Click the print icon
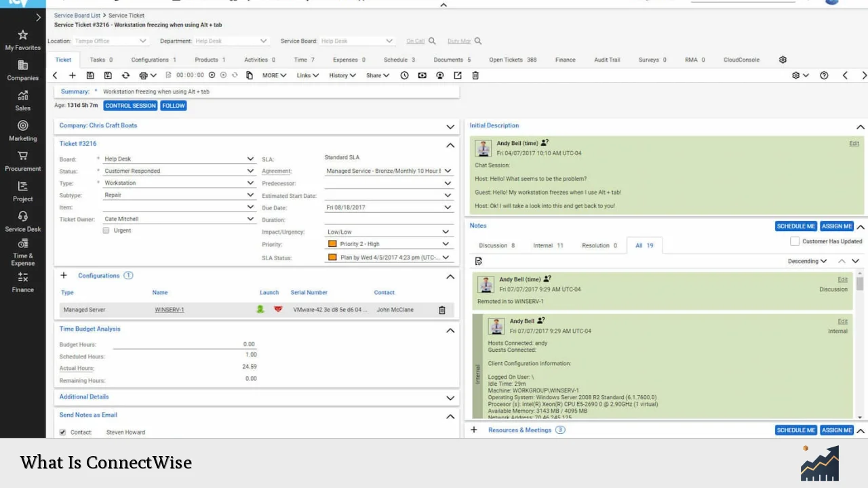Image resolution: width=868 pixels, height=488 pixels. click(143, 75)
